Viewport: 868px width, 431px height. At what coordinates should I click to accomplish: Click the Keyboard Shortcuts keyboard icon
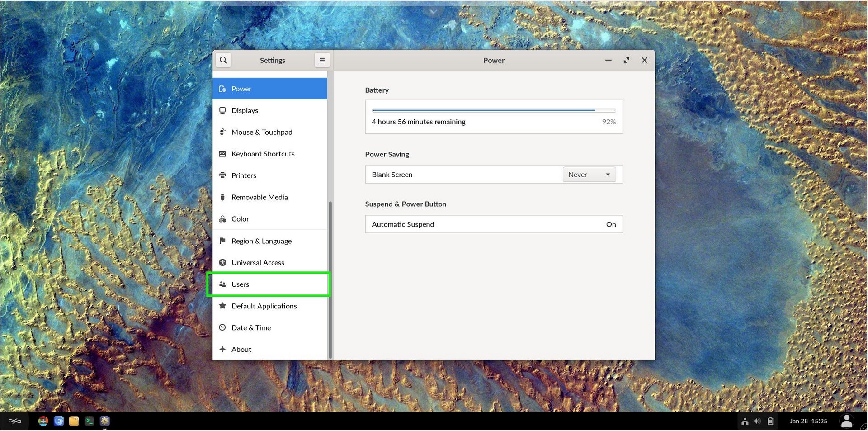pos(222,154)
